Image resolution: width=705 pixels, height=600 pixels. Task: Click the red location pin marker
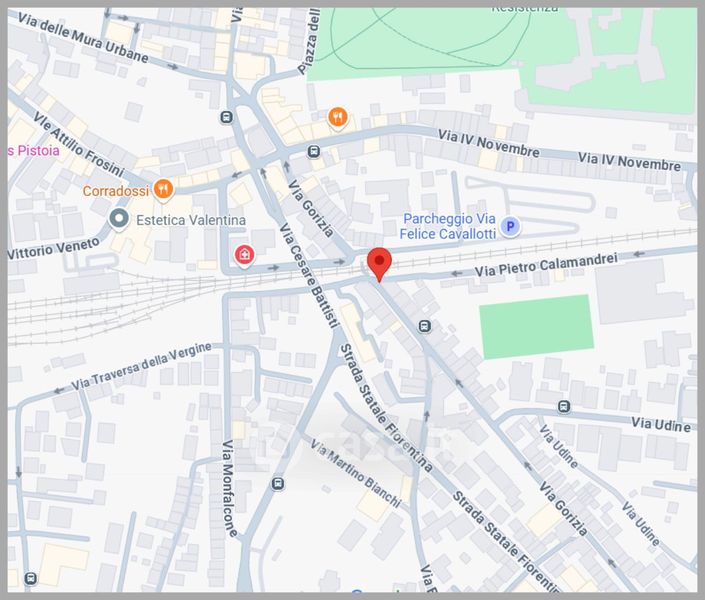(x=379, y=264)
